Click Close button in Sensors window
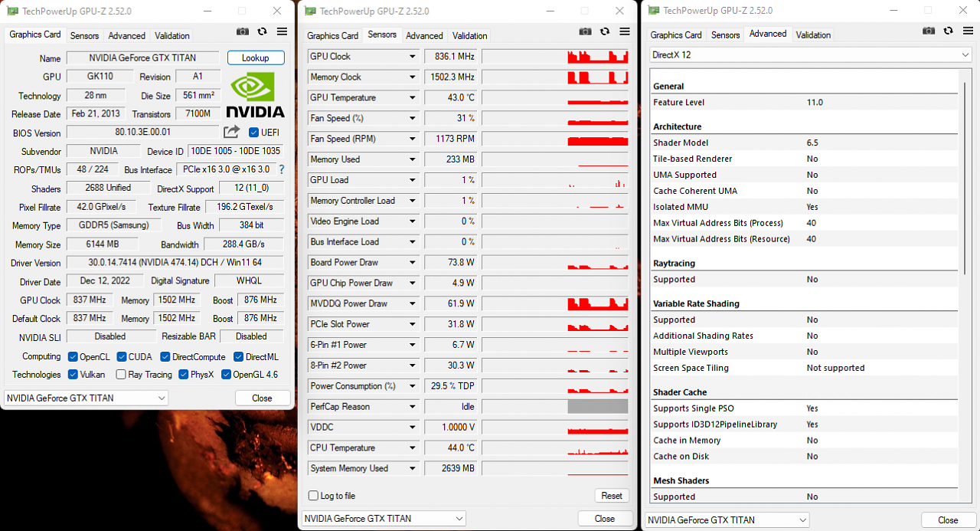Screen dimensions: 980x531 click(605, 519)
